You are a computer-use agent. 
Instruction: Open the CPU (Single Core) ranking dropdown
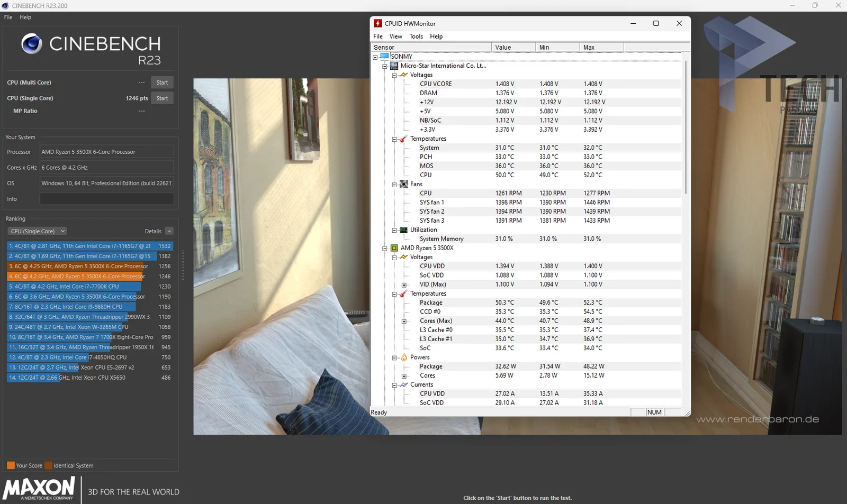(x=37, y=231)
